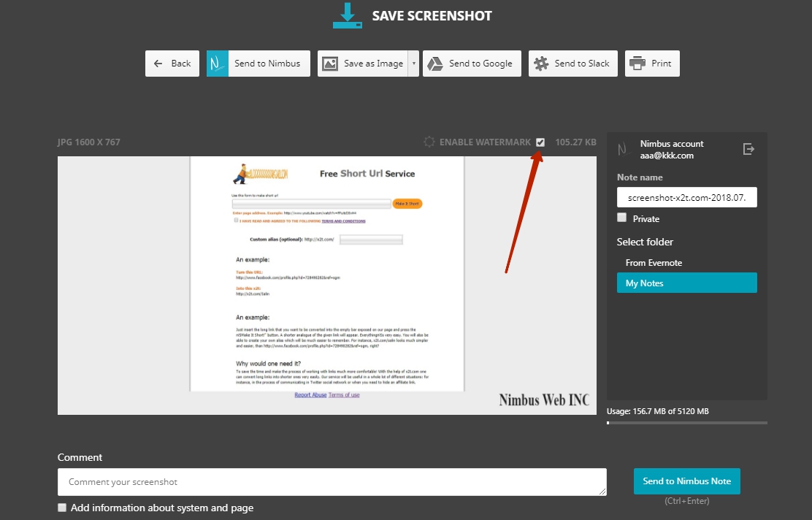Toggle the Enable Watermark checkbox
This screenshot has width=812, height=520.
[540, 142]
